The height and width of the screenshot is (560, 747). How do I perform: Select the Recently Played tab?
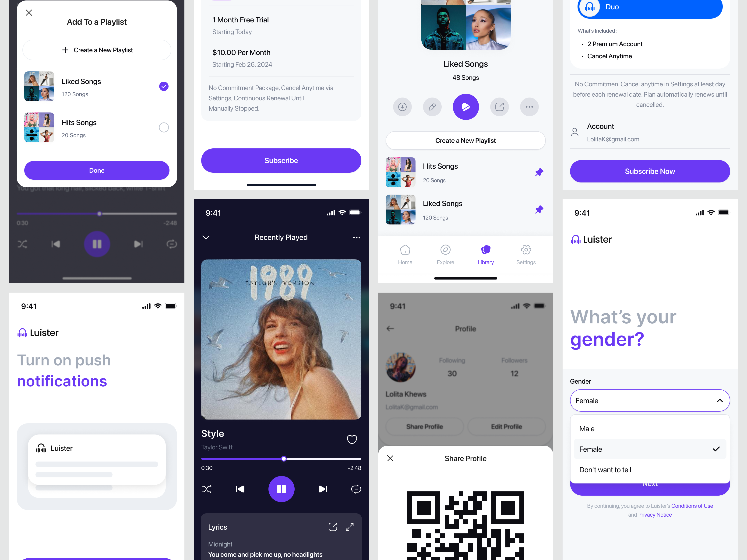pyautogui.click(x=281, y=237)
